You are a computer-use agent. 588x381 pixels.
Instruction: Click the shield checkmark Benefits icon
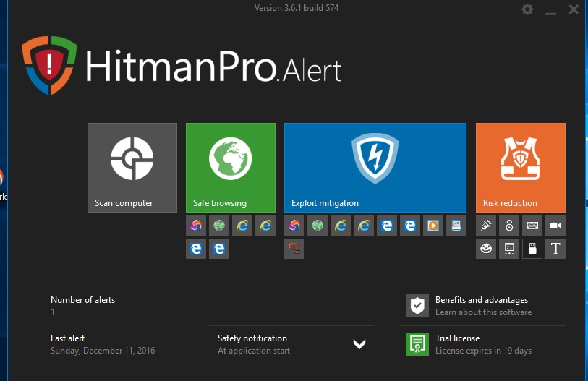[x=417, y=306]
